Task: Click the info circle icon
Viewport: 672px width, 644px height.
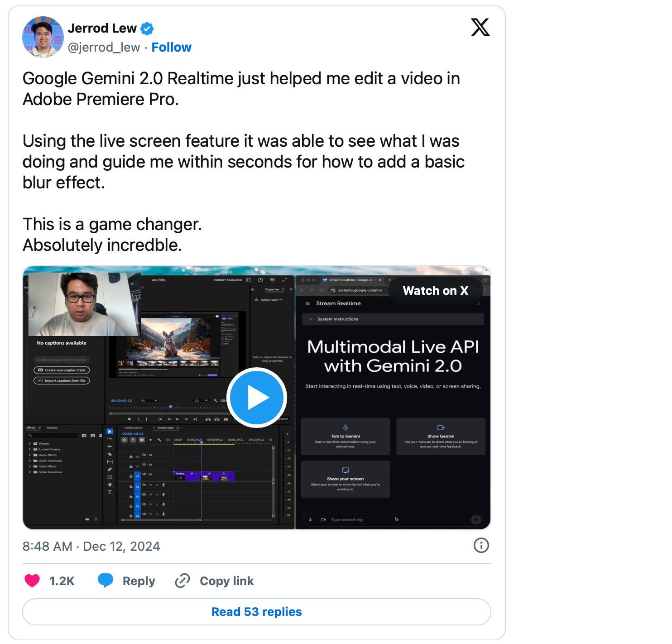Action: [481, 545]
